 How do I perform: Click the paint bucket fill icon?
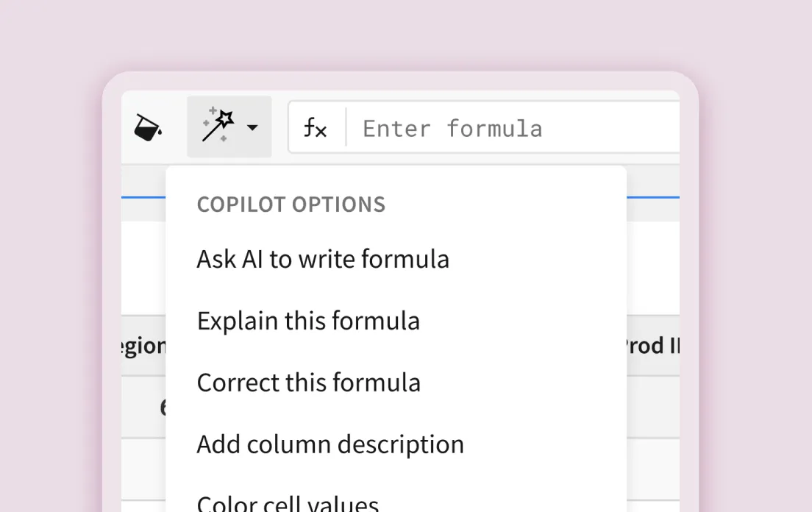pyautogui.click(x=148, y=128)
